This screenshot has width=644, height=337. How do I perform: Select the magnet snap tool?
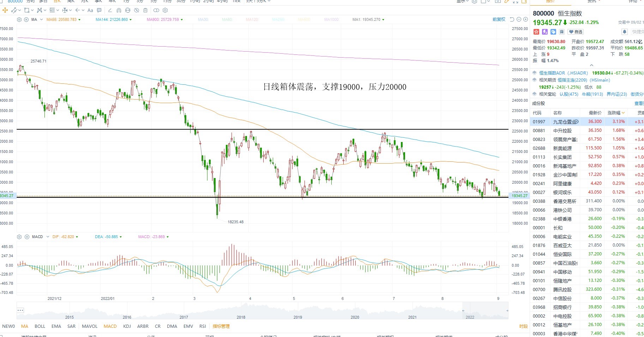pyautogui.click(x=119, y=10)
